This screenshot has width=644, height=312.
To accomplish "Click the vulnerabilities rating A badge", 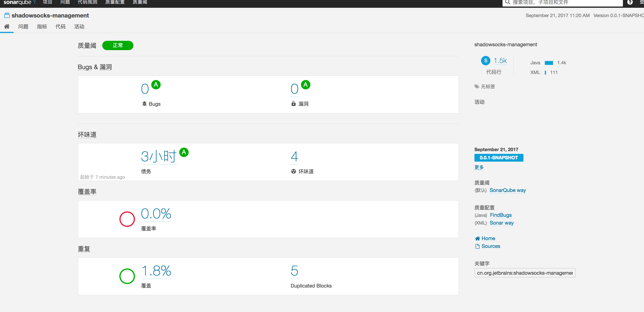I will pyautogui.click(x=305, y=85).
